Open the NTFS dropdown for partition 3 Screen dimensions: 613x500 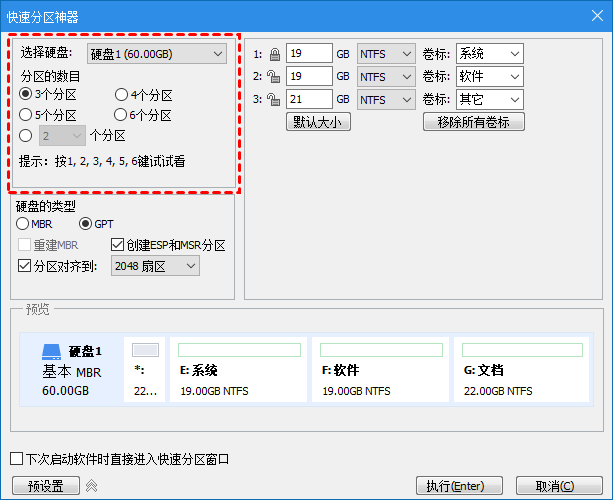[x=386, y=100]
